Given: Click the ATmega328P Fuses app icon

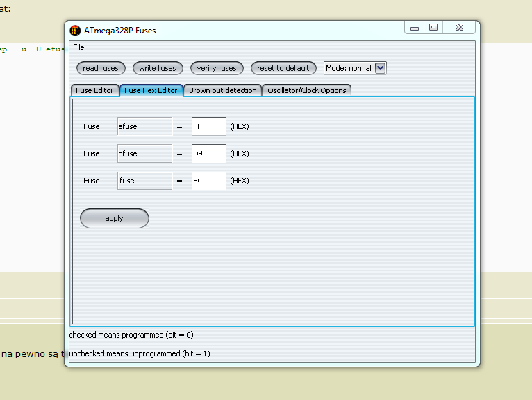Looking at the screenshot, I should point(75,31).
